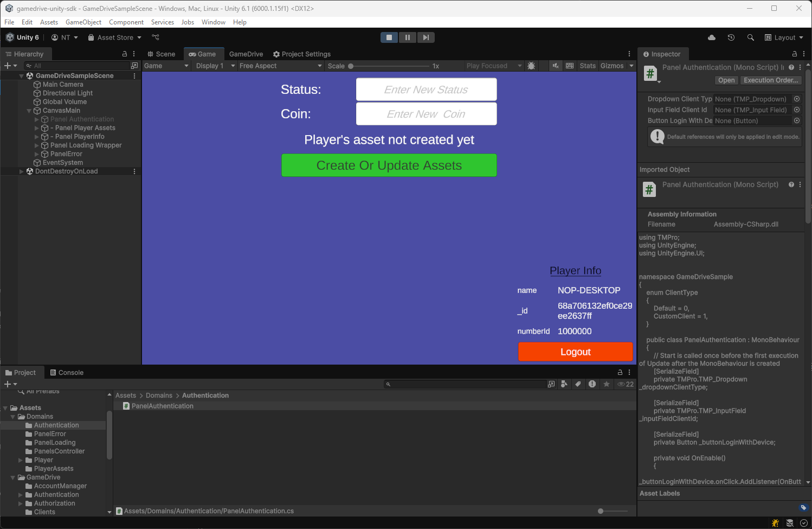Viewport: 812px width, 529px height.
Task: Click the bug debug icon in Game view toolbar
Action: click(532, 65)
